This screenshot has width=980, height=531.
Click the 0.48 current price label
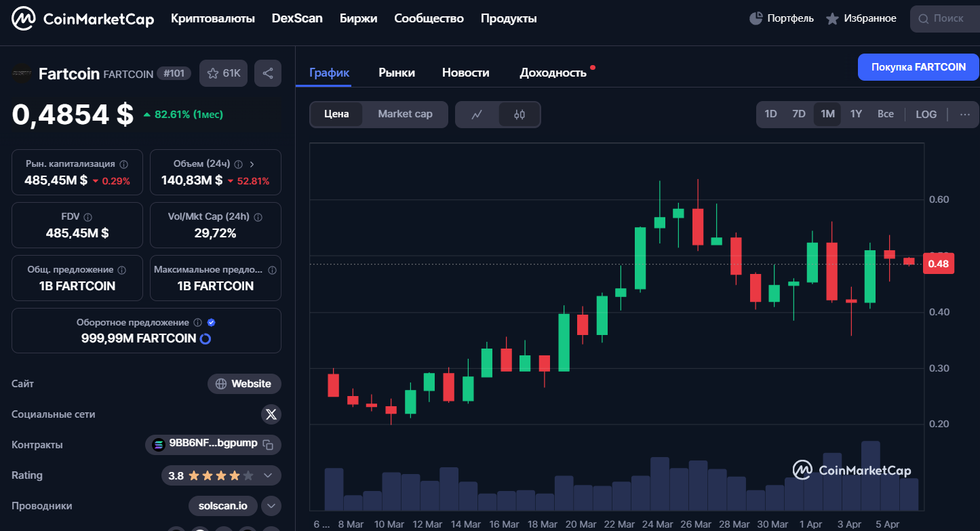tap(938, 264)
